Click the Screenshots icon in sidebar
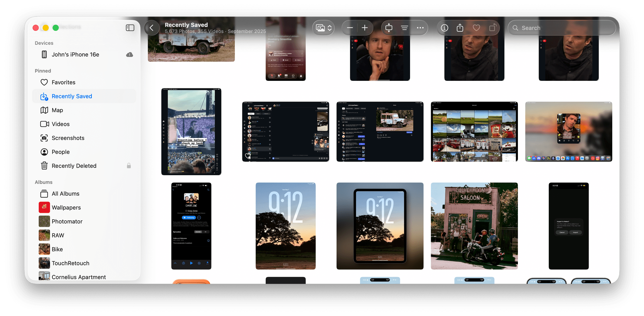This screenshot has height=316, width=644. point(44,138)
